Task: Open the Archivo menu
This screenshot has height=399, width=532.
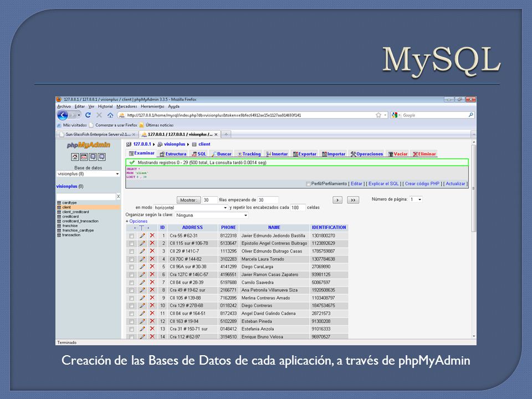Action: coord(64,106)
